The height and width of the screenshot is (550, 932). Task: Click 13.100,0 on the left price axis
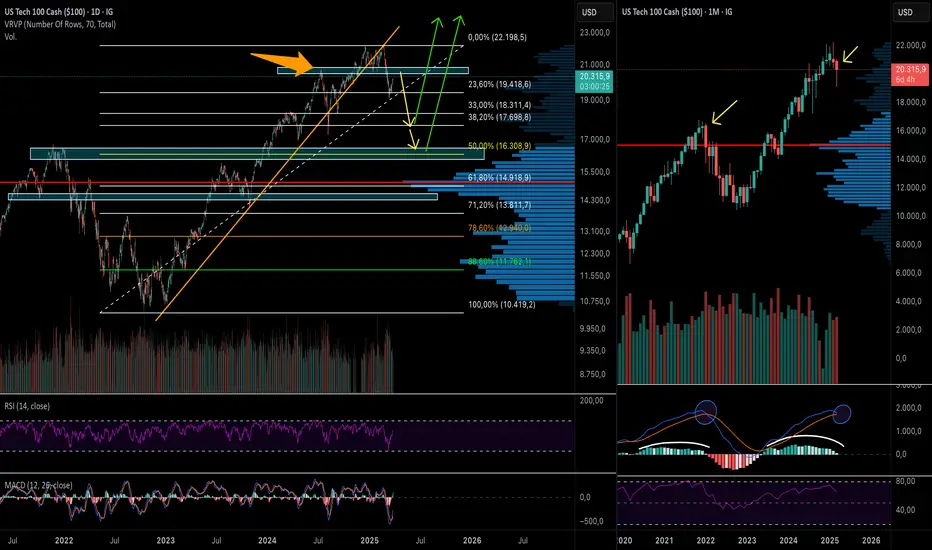tap(595, 231)
